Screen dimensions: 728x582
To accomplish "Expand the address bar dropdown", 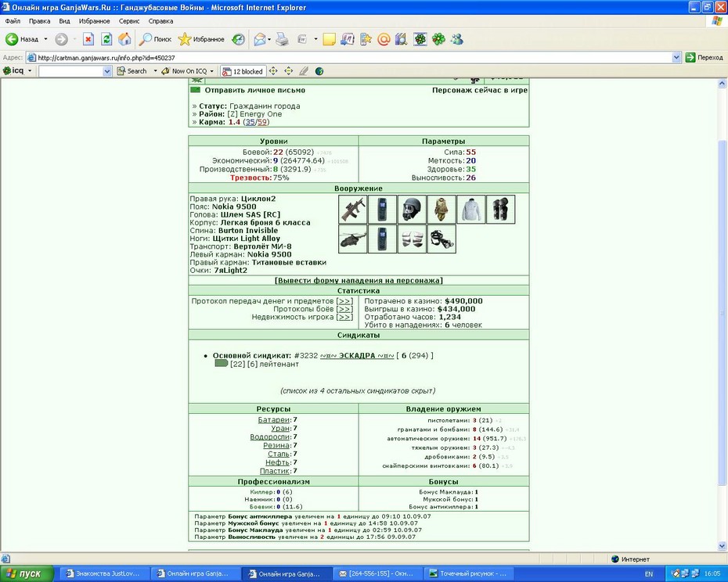I will pyautogui.click(x=676, y=58).
